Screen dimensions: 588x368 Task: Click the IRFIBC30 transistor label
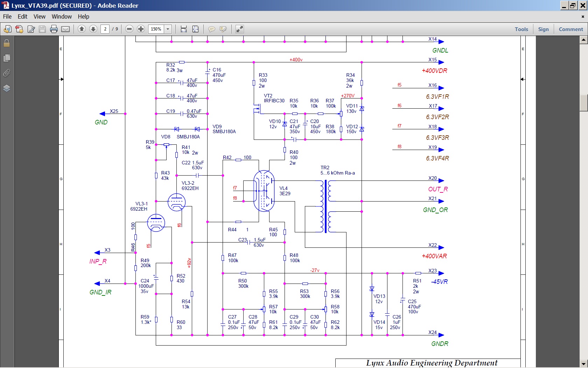[x=274, y=101]
